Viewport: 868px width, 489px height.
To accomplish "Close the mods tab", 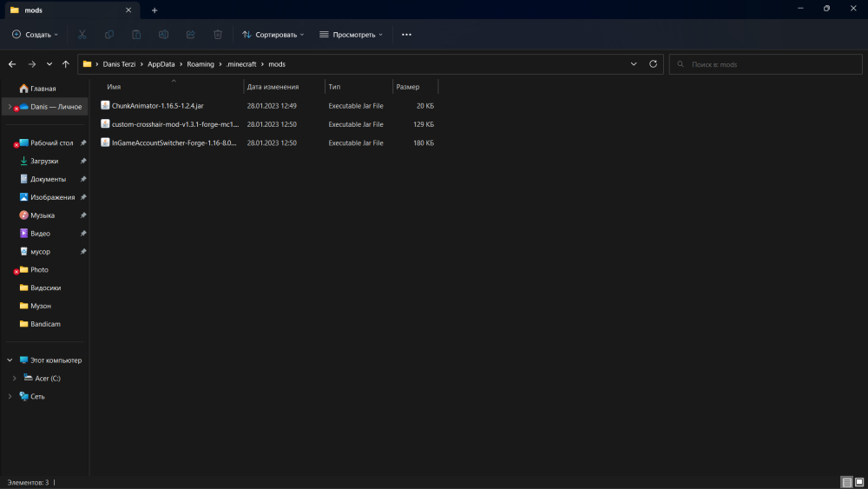I will tap(128, 10).
